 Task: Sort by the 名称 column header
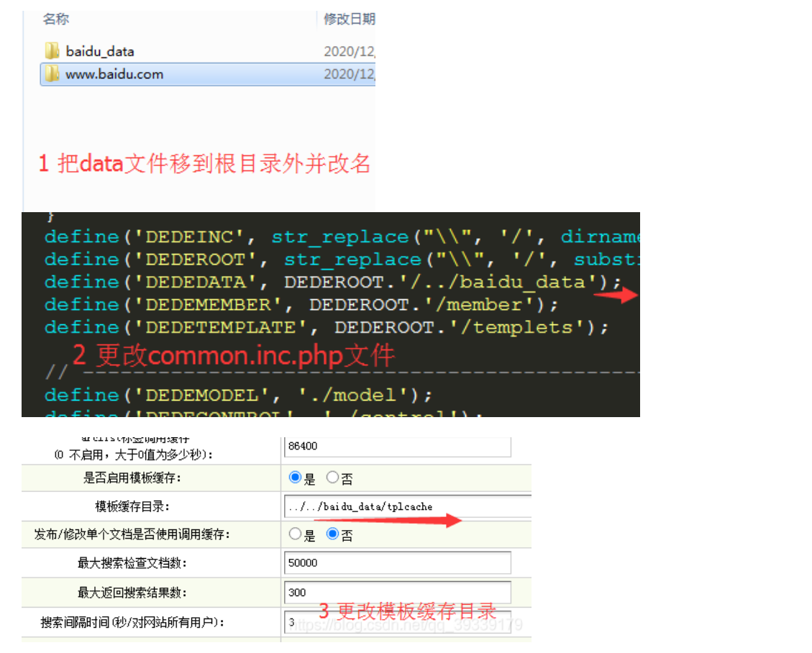56,19
